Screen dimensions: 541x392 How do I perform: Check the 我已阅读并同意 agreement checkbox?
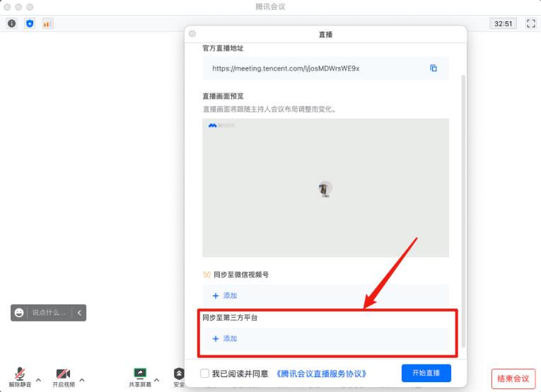204,373
